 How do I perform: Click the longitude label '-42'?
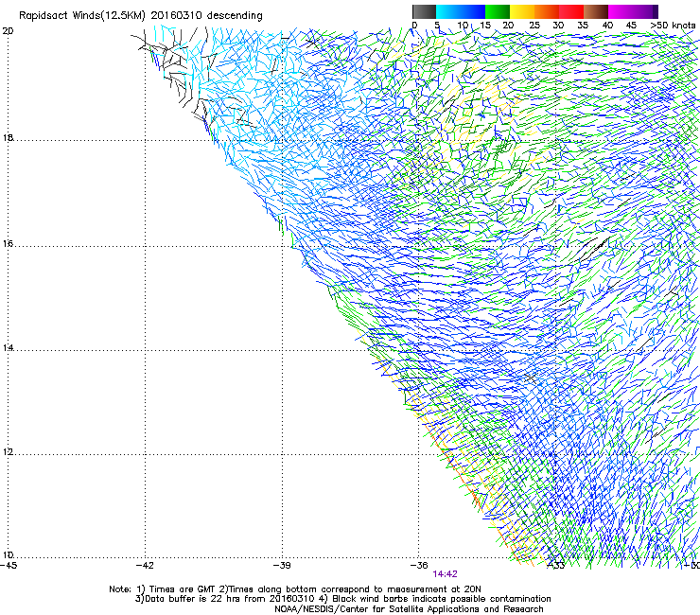[145, 566]
